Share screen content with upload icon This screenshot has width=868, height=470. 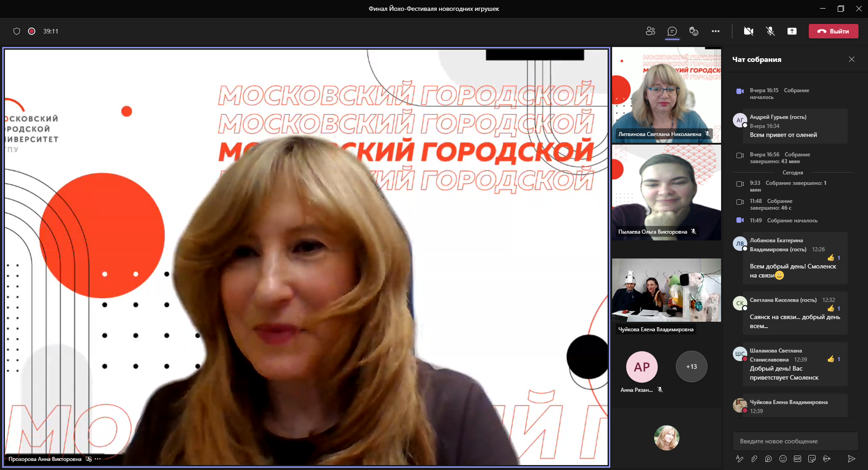click(792, 31)
